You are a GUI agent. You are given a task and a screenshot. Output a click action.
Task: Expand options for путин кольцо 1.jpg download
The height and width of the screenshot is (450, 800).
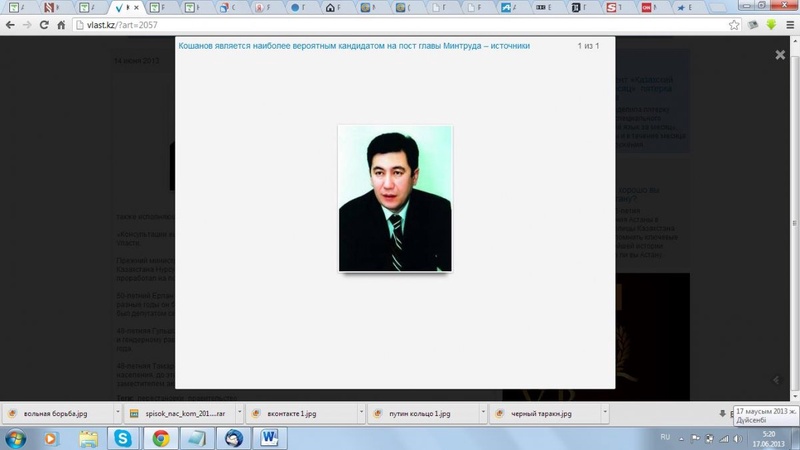(482, 413)
